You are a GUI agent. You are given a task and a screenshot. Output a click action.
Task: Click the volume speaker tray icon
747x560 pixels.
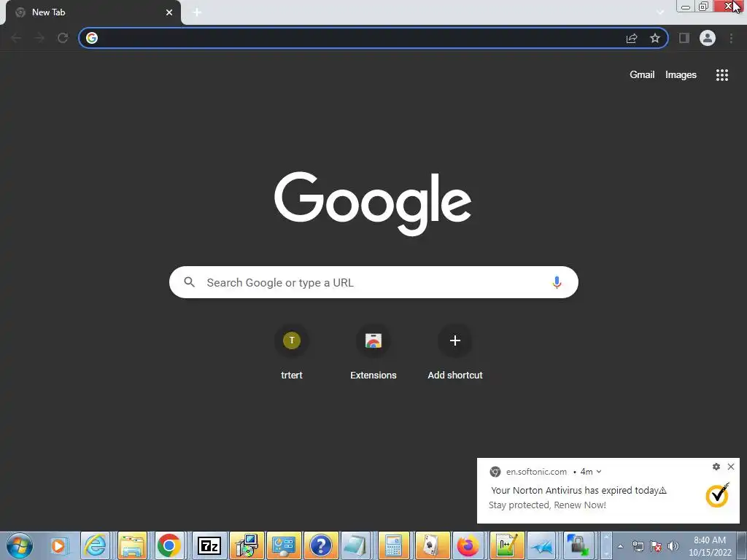click(x=673, y=546)
